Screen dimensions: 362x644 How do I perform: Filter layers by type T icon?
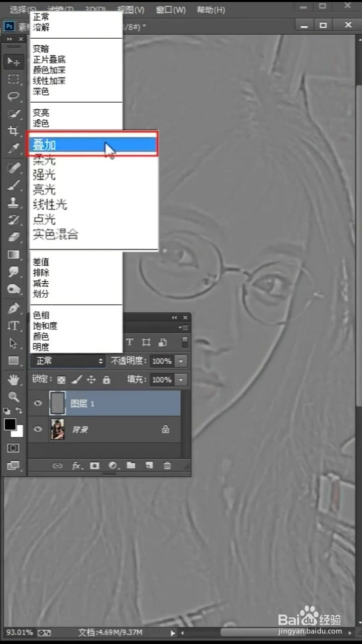(x=129, y=342)
